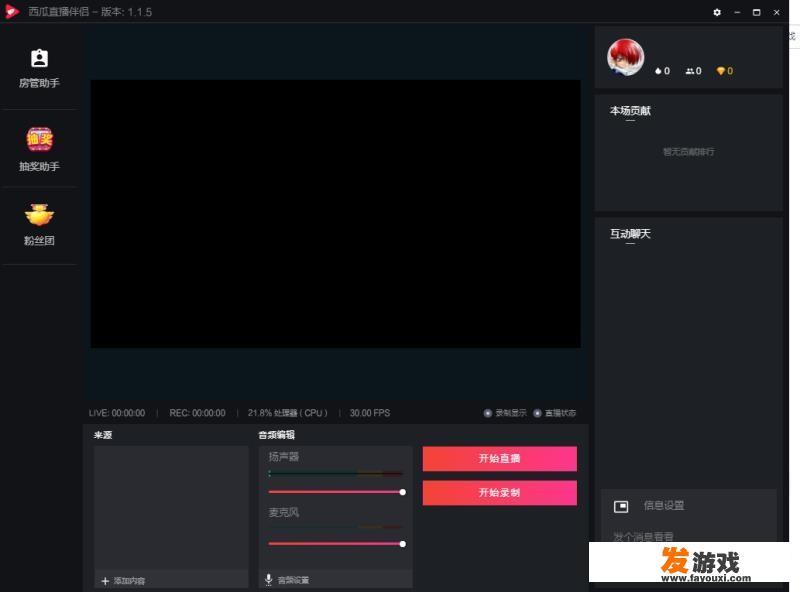Open the 抽奖助手 lottery assistant

(39, 149)
